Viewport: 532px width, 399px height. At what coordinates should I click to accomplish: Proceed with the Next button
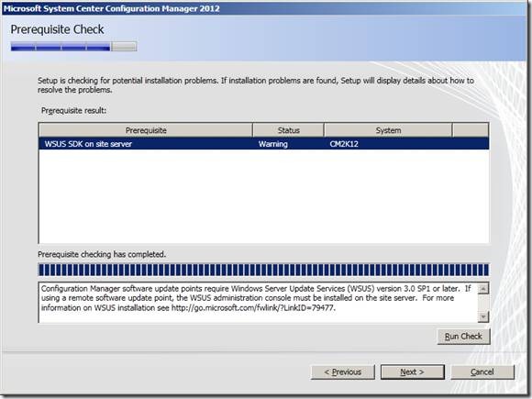click(412, 371)
